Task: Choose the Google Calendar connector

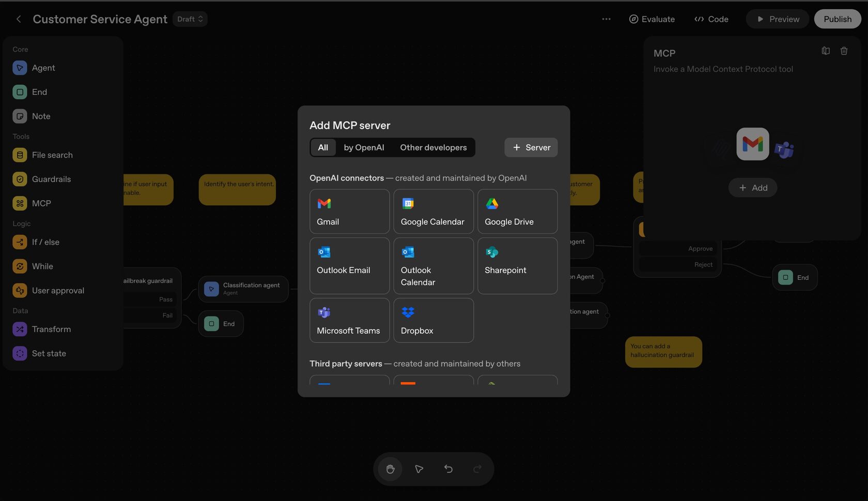Action: [x=433, y=211]
